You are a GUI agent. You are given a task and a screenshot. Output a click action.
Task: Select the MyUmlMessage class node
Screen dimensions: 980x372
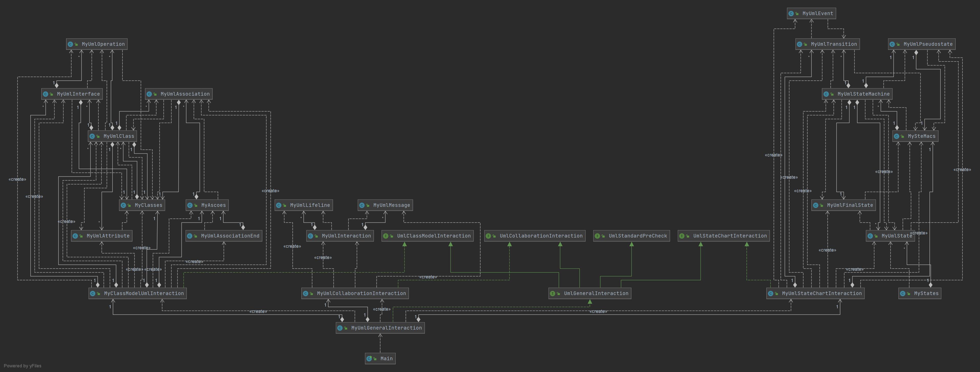[385, 206]
